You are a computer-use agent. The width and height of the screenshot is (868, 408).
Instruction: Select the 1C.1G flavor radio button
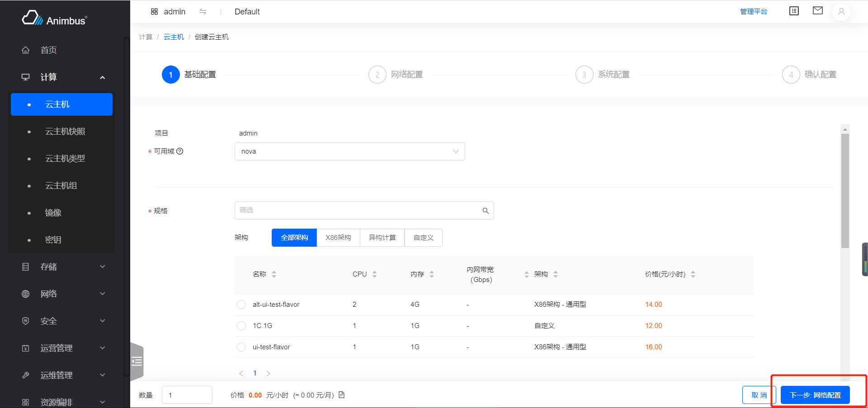tap(241, 326)
